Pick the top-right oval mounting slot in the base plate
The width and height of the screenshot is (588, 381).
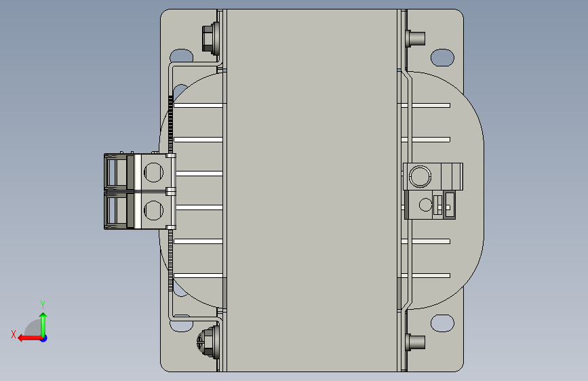click(442, 58)
